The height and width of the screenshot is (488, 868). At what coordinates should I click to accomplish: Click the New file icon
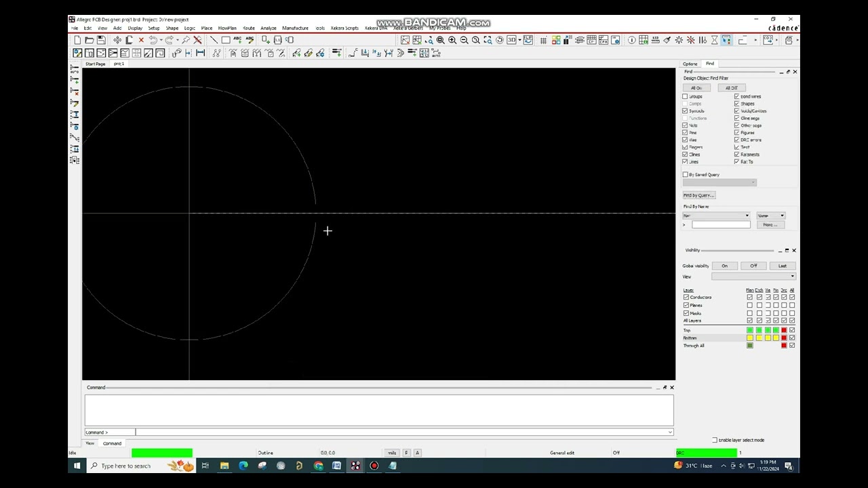[77, 40]
